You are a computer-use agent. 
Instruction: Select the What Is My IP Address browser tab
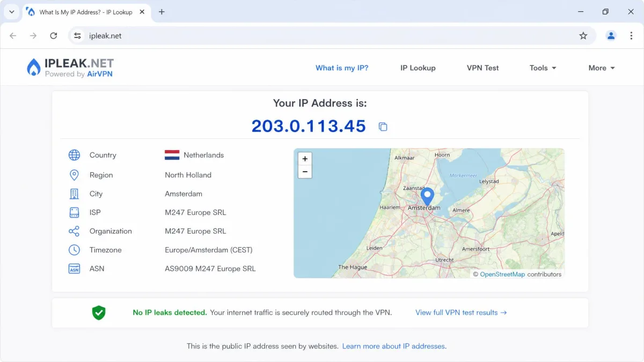click(x=87, y=12)
